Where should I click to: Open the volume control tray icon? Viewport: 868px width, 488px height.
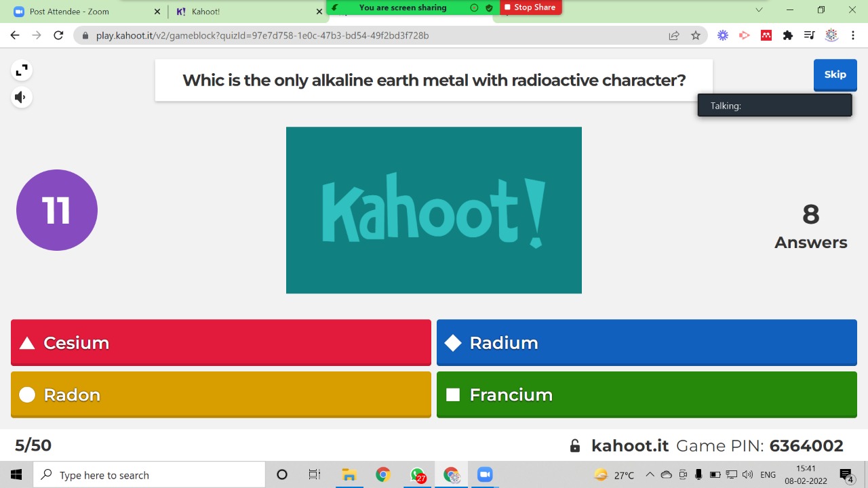pos(748,474)
